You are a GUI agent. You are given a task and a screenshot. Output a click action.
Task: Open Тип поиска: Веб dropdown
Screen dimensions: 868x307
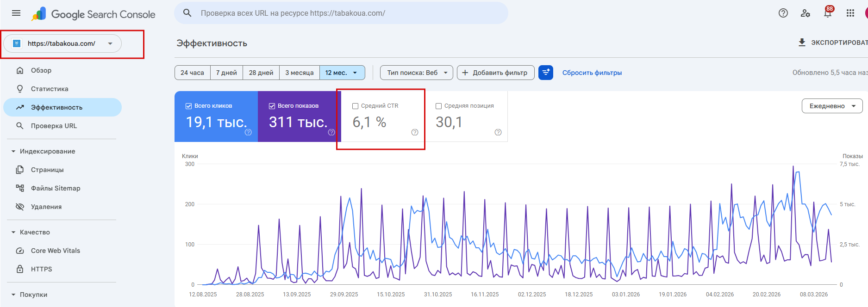[x=417, y=73]
